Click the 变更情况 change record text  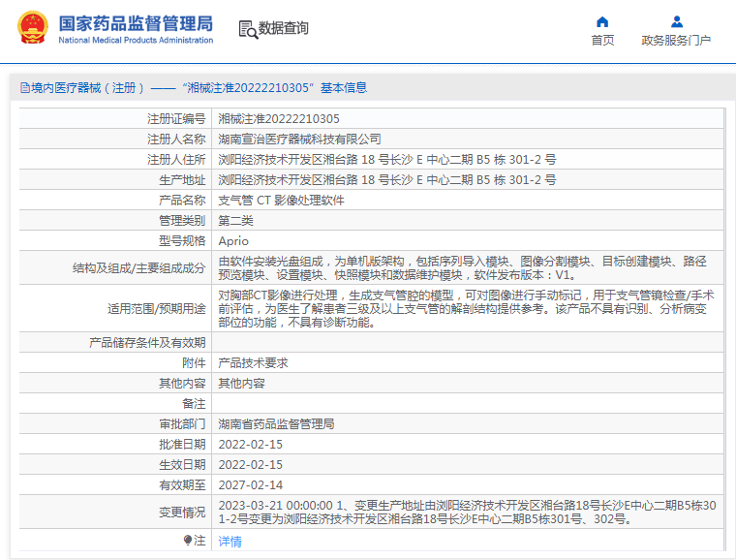(x=467, y=513)
